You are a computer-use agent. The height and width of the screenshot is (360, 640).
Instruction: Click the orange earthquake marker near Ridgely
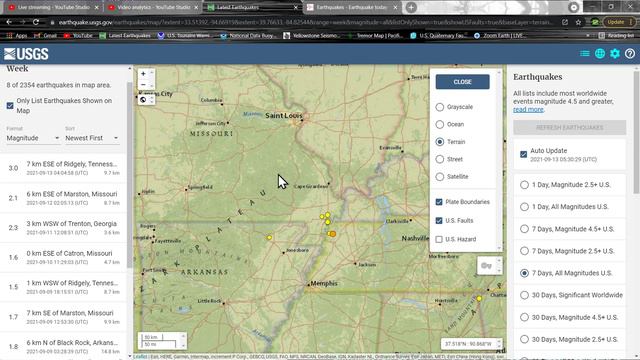(x=333, y=234)
